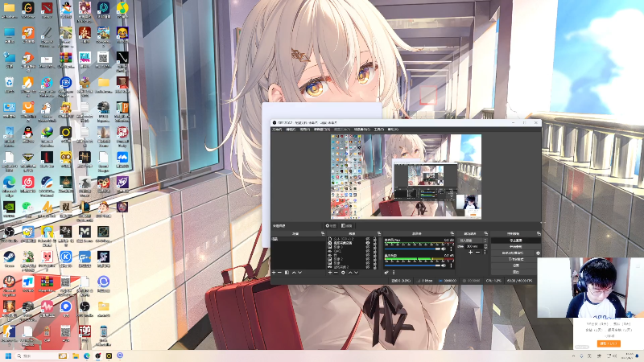Add a transition with the plus icon
The height and width of the screenshot is (362, 644).
pos(471,253)
